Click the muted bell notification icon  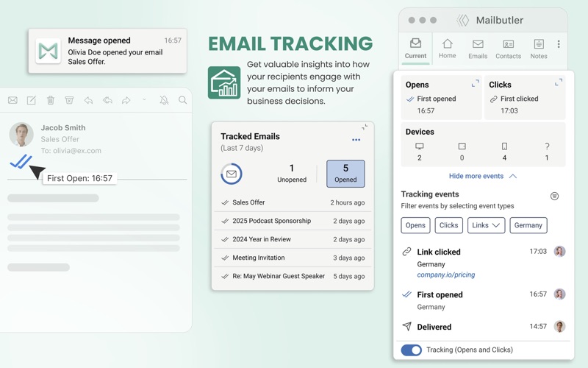point(164,100)
